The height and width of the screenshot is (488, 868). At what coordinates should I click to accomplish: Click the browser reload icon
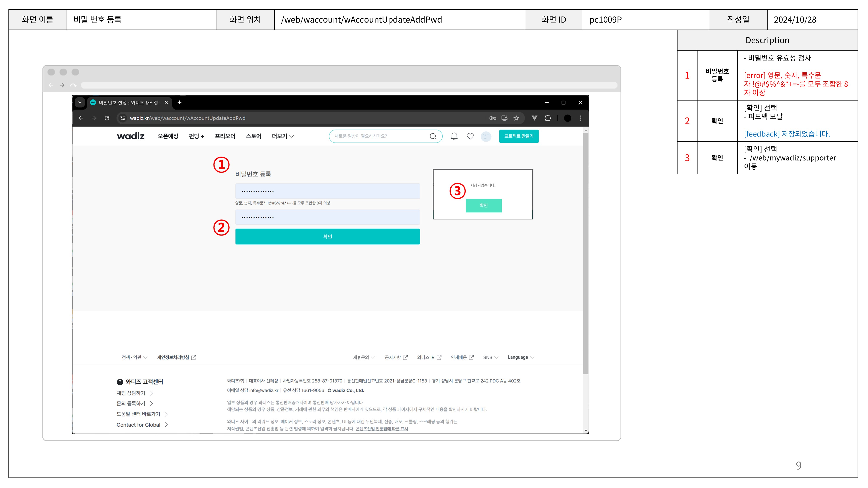pyautogui.click(x=107, y=118)
